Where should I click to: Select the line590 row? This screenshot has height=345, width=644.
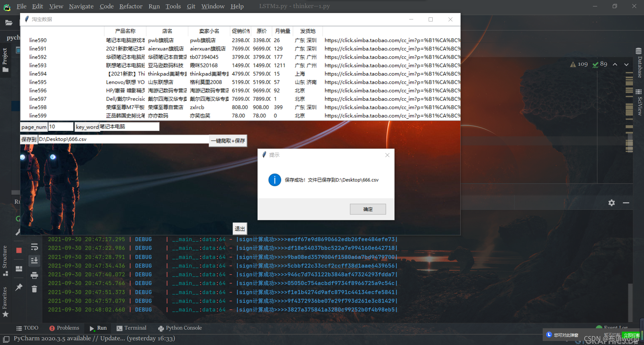point(240,40)
